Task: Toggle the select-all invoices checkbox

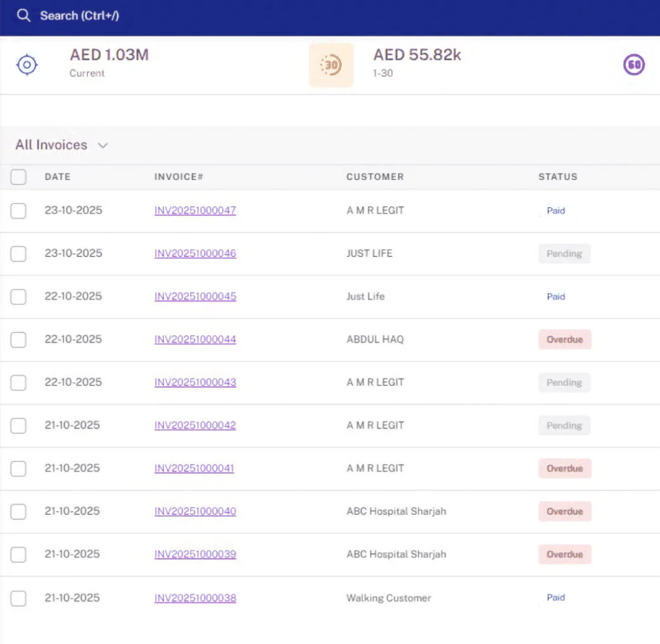Action: click(x=18, y=177)
